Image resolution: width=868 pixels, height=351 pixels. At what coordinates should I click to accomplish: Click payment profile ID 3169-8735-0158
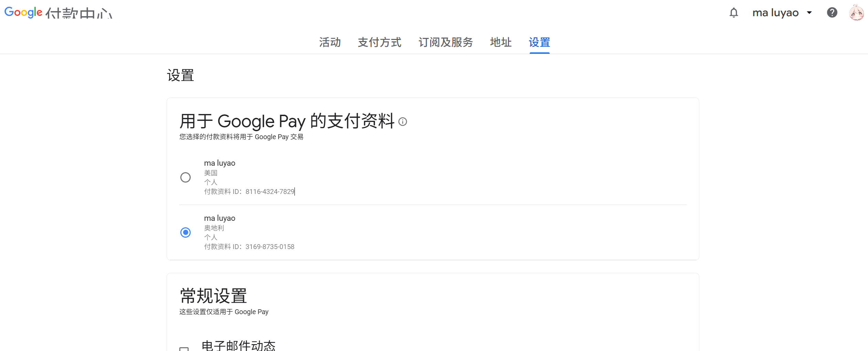pyautogui.click(x=270, y=247)
